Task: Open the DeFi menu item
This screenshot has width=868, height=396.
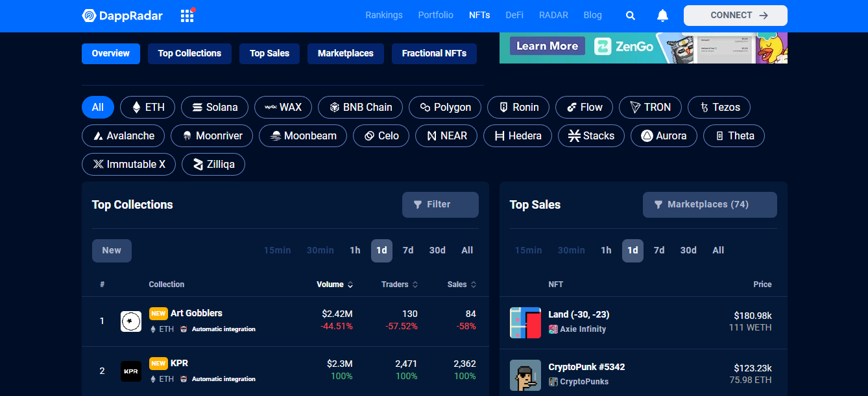Action: 514,15
